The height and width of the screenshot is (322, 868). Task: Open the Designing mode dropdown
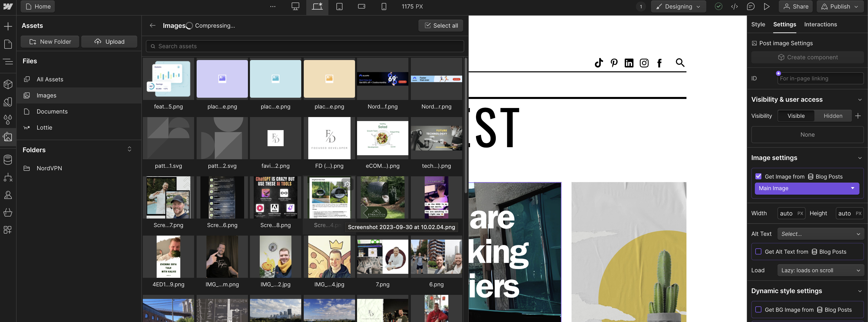pyautogui.click(x=678, y=6)
